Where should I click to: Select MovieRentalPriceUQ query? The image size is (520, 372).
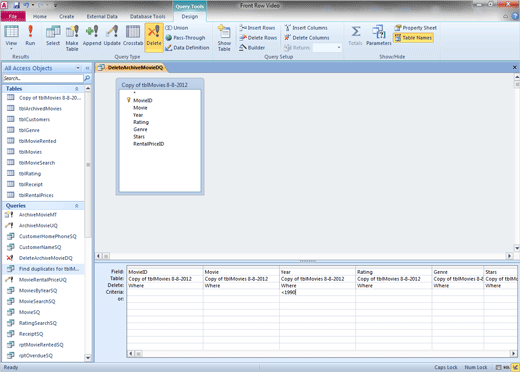pos(43,280)
